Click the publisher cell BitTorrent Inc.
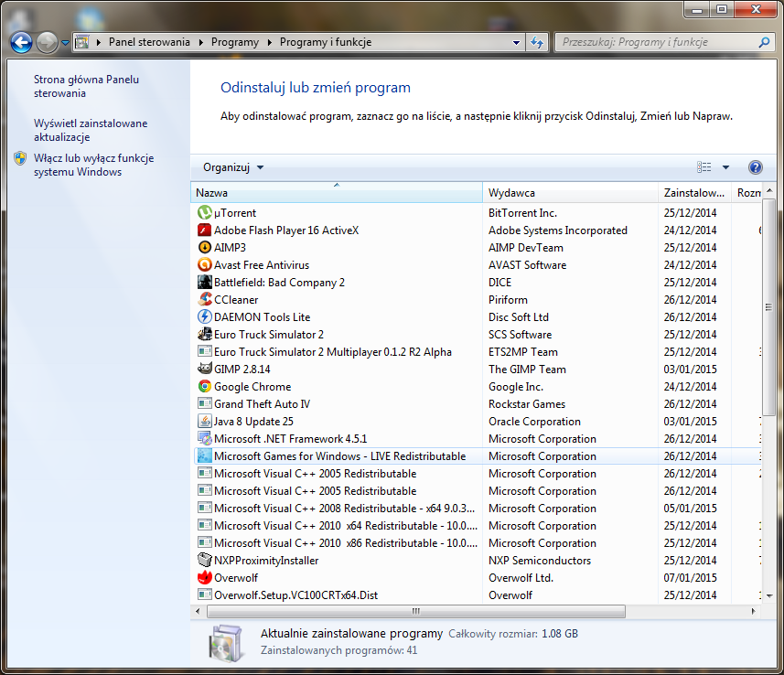 point(522,213)
